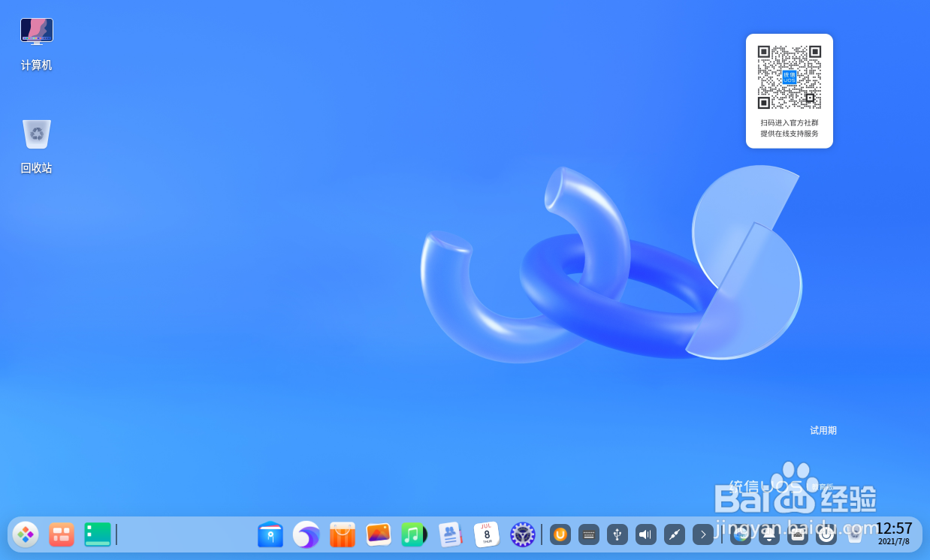Click the USB device tray icon
The image size is (930, 560).
[617, 534]
